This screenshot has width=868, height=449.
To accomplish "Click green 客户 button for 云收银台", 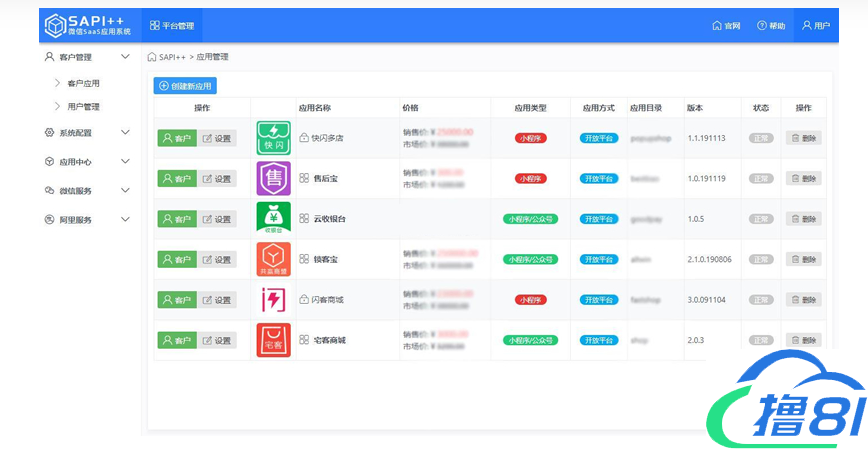I will pyautogui.click(x=177, y=219).
